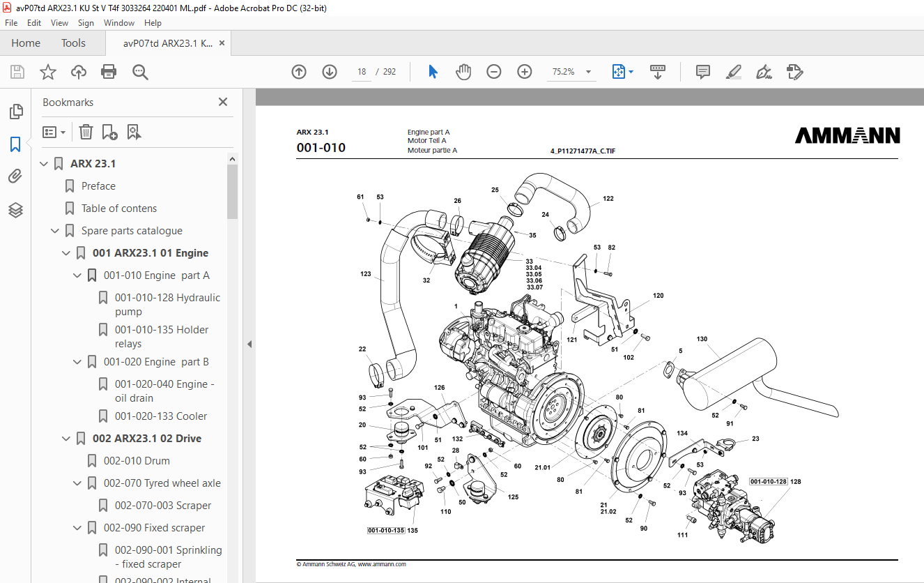Open the File menu
Image resolution: width=924 pixels, height=583 pixels.
click(x=11, y=23)
